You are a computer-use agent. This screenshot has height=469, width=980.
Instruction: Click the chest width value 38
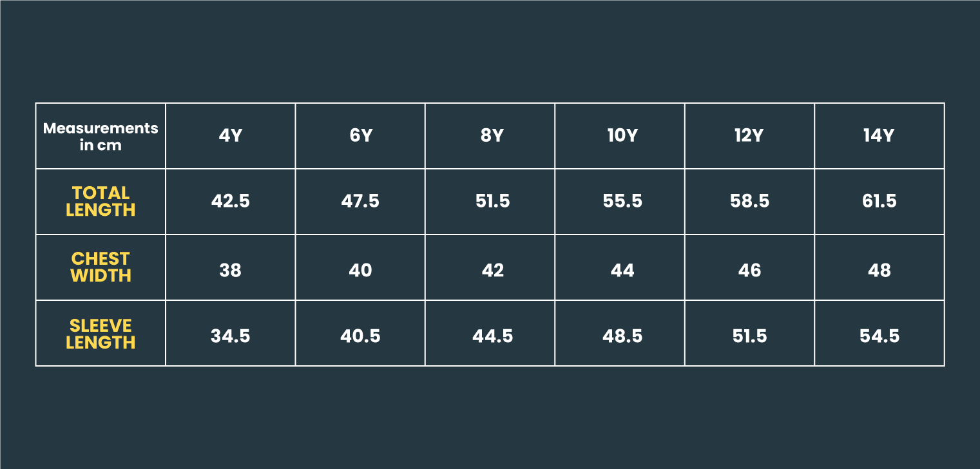point(230,270)
